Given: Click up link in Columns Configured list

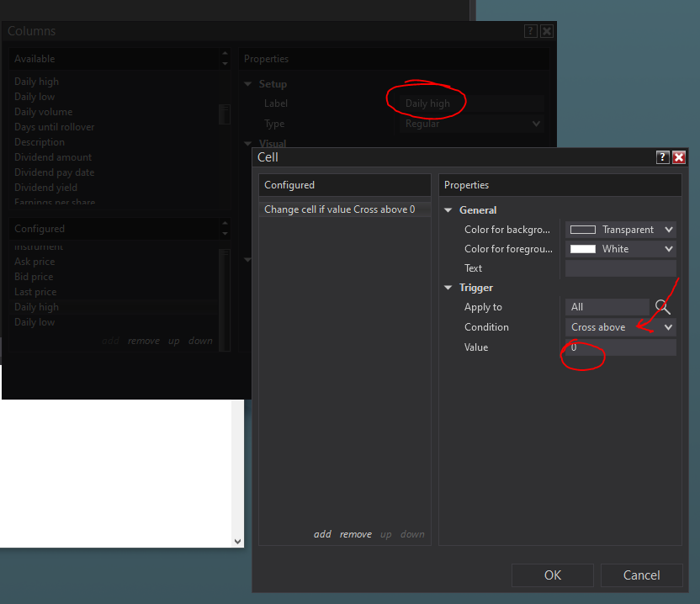Looking at the screenshot, I should (x=173, y=341).
